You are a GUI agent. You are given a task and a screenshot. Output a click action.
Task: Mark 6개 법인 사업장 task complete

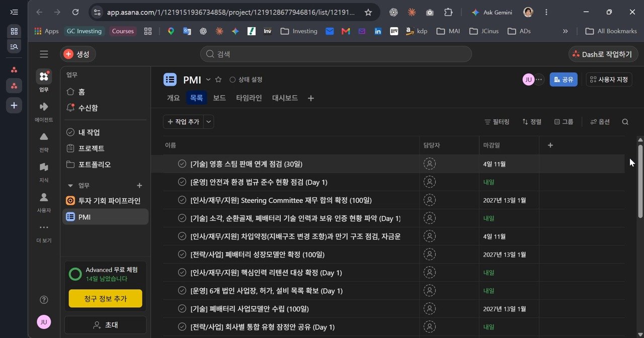pyautogui.click(x=182, y=291)
